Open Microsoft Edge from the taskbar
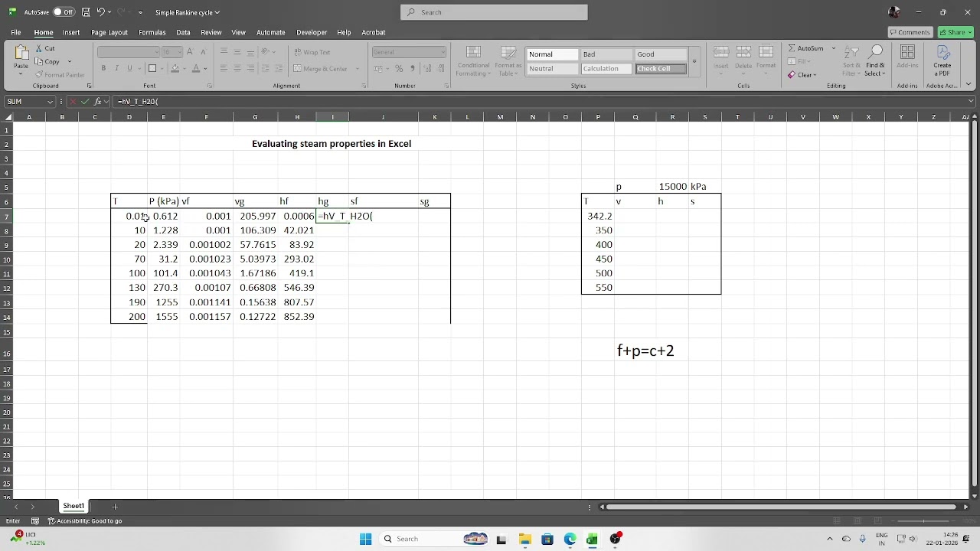Image resolution: width=980 pixels, height=551 pixels. [x=570, y=539]
